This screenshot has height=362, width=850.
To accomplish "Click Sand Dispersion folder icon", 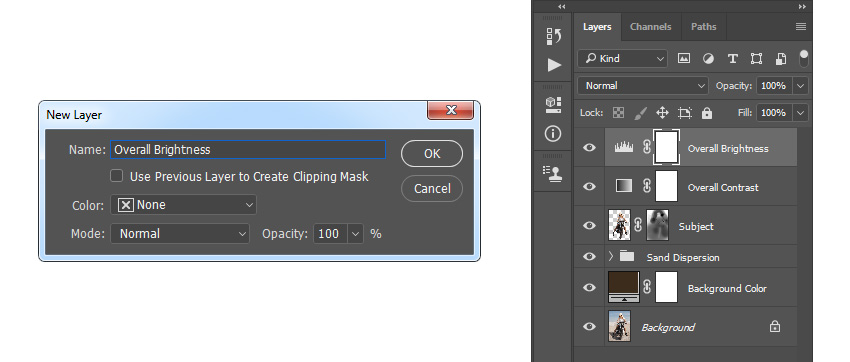I will 627,256.
